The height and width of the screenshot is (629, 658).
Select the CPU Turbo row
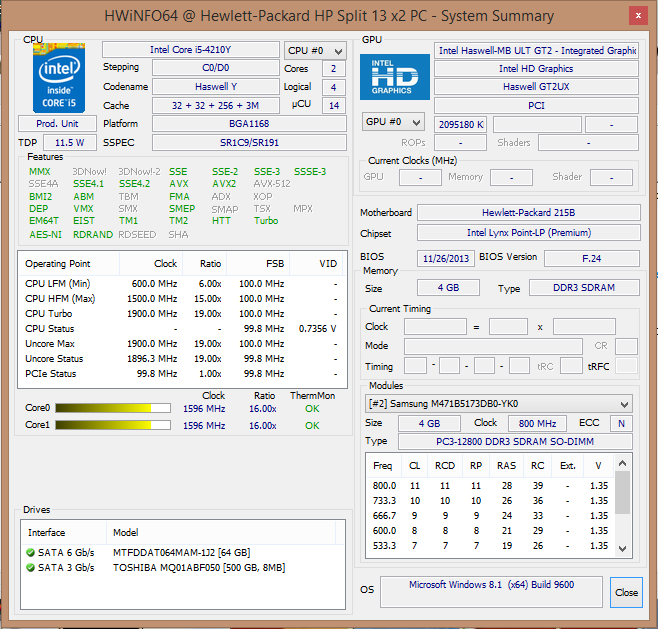pos(181,314)
